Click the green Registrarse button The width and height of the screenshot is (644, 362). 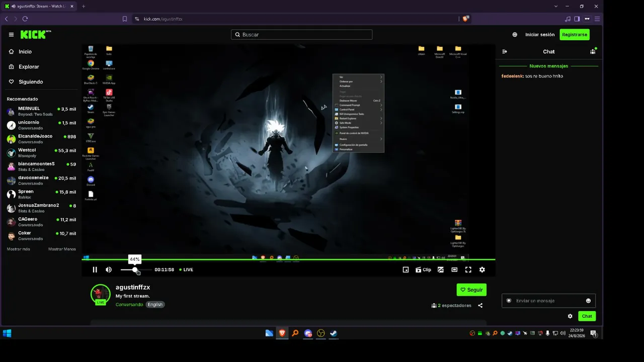pos(575,35)
